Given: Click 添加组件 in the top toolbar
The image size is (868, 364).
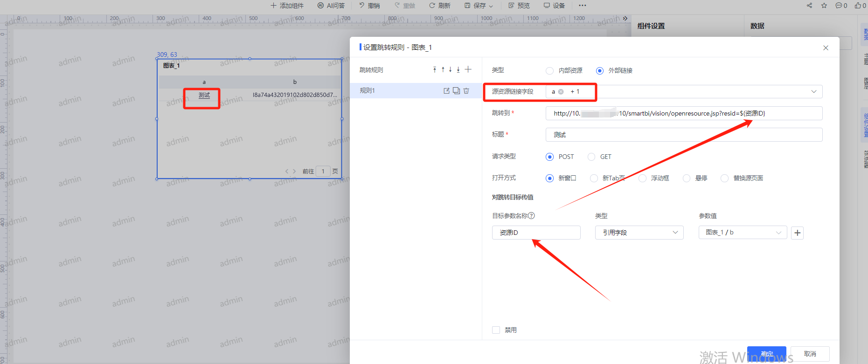Looking at the screenshot, I should [287, 6].
